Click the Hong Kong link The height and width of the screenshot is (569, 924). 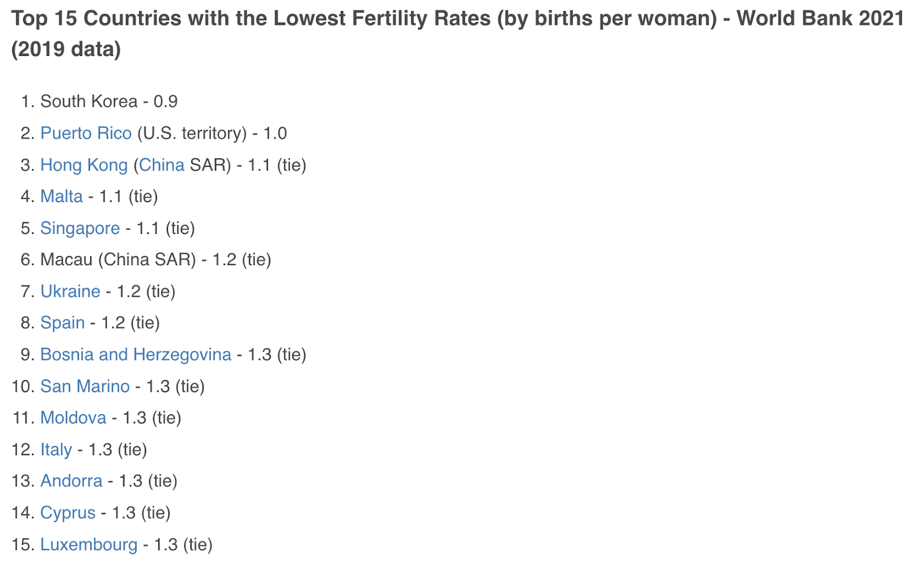[84, 165]
